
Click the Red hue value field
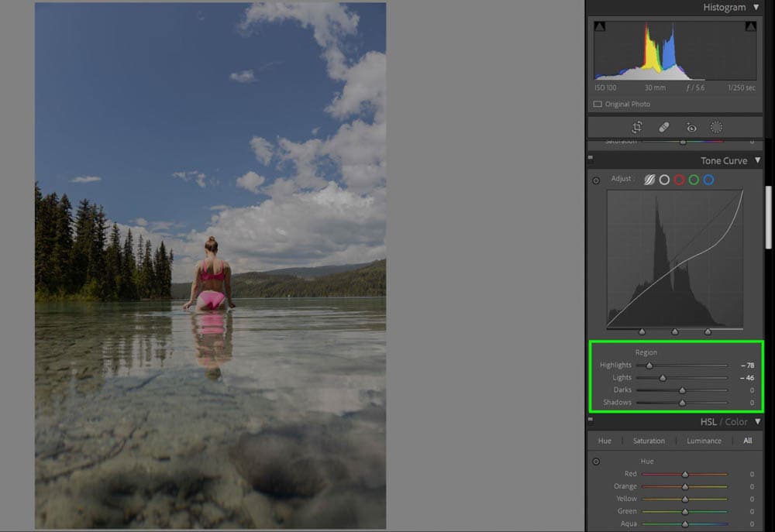coord(752,474)
